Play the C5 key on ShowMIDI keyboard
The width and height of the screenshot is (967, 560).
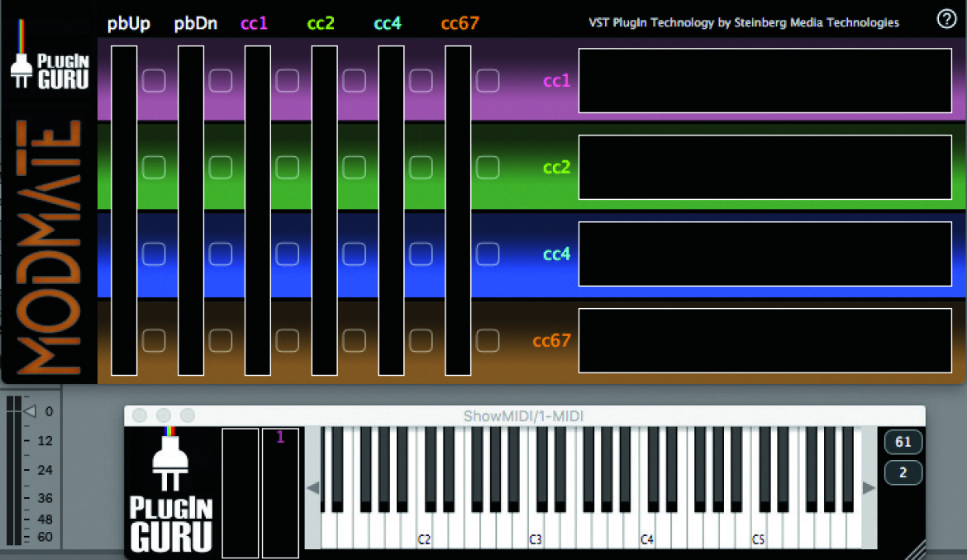click(759, 533)
